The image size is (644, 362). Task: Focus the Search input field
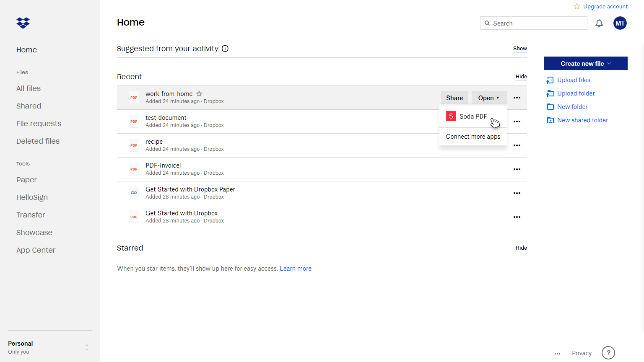538,23
